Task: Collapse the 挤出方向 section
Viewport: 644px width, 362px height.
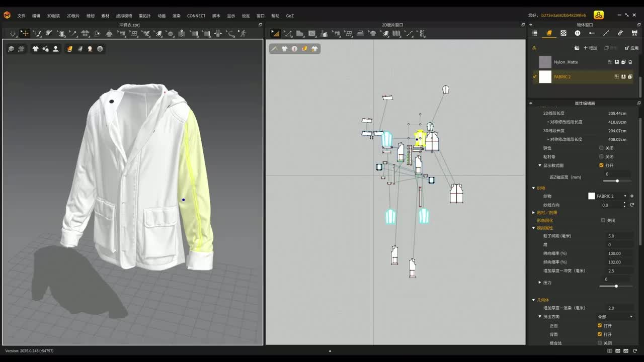Action: 540,317
